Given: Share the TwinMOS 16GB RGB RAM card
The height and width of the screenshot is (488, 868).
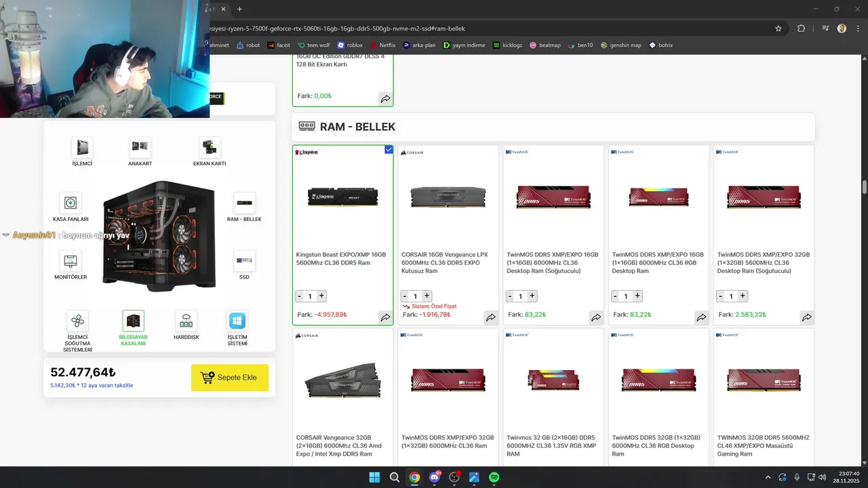Looking at the screenshot, I should pos(701,317).
